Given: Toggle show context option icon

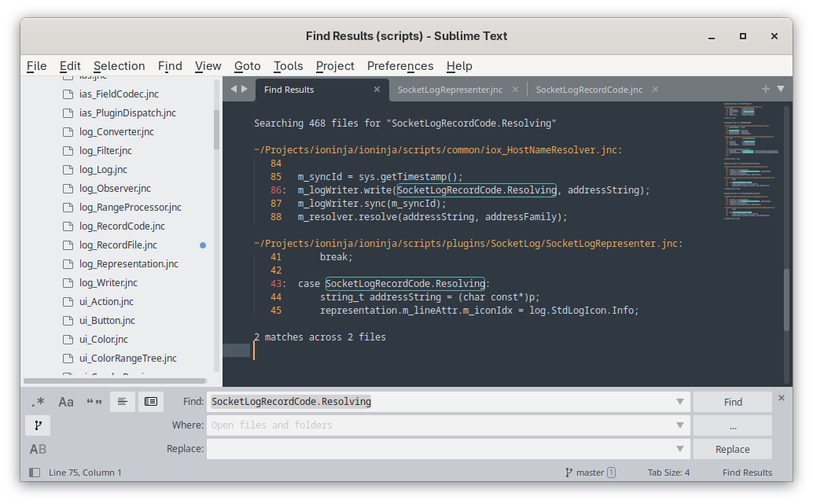Looking at the screenshot, I should [123, 402].
